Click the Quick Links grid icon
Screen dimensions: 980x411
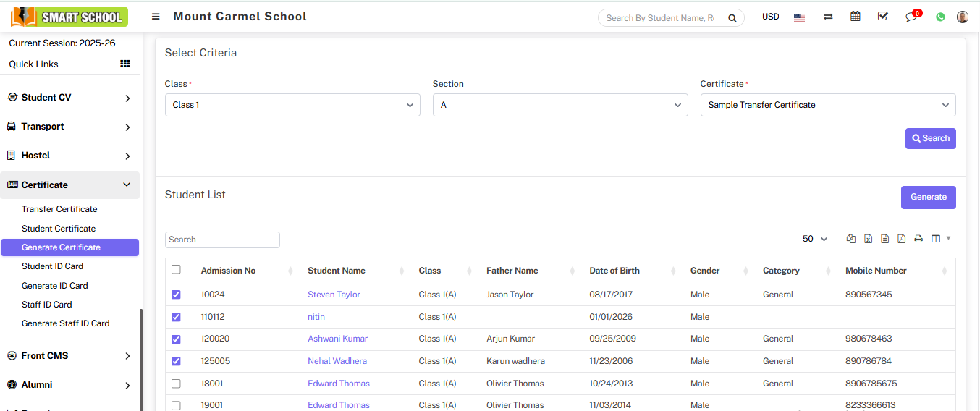[x=125, y=64]
